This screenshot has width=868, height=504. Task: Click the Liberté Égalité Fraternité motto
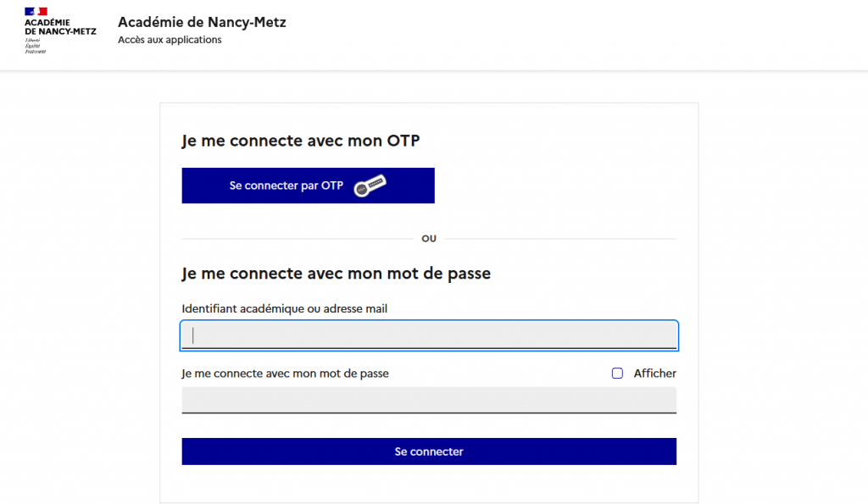click(x=35, y=46)
